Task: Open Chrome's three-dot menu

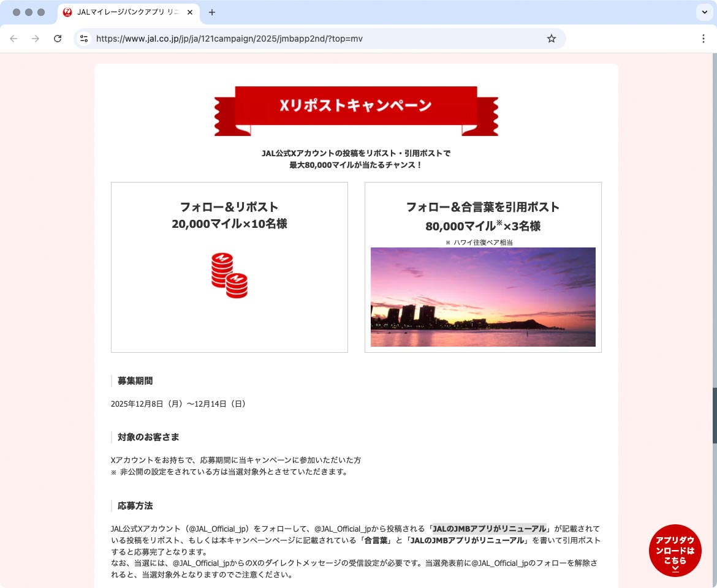Action: pos(704,38)
